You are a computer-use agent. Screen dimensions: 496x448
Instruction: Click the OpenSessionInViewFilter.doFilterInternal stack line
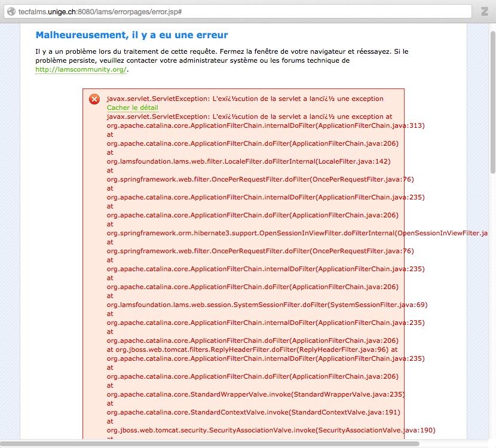point(297,234)
